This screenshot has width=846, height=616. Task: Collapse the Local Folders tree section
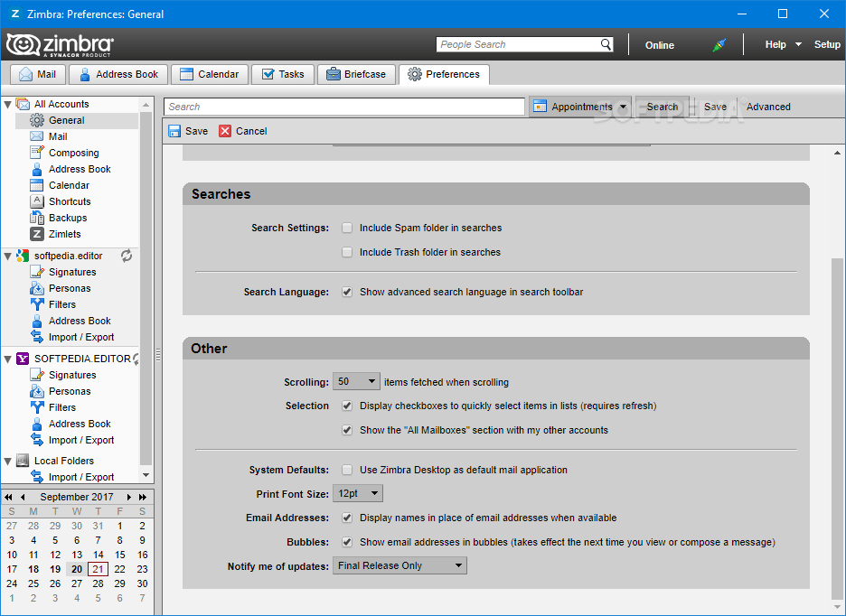coord(7,461)
